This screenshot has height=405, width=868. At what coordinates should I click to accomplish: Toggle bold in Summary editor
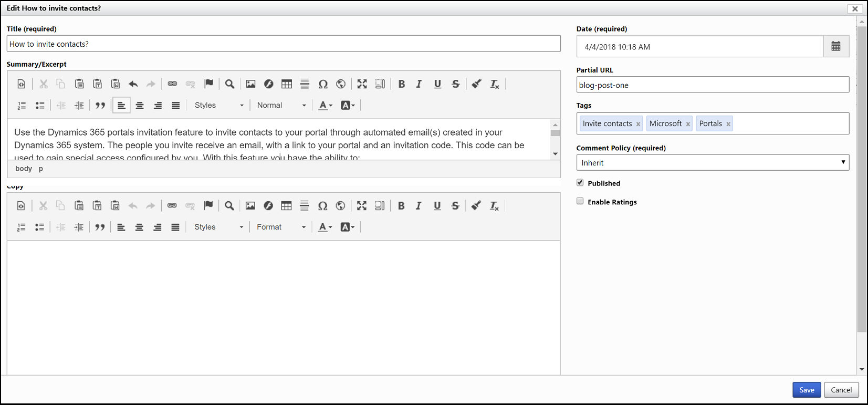pyautogui.click(x=402, y=84)
